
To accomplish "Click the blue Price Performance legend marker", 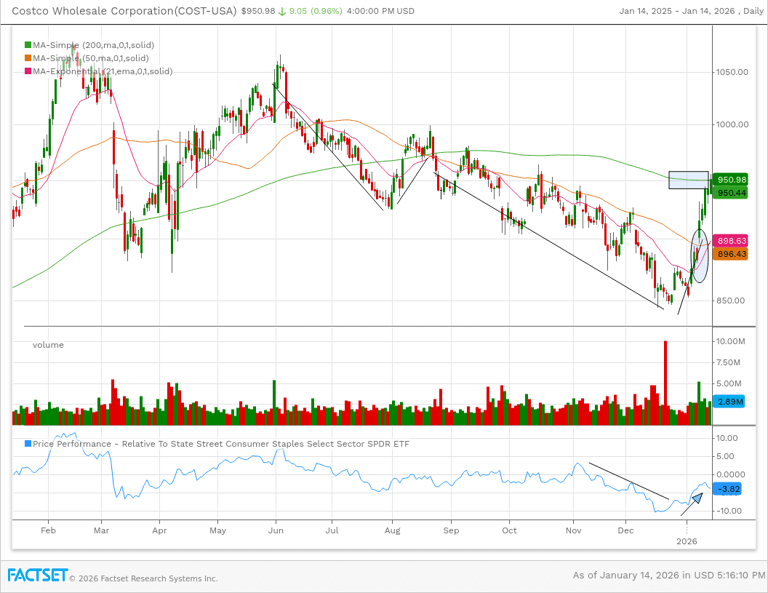I will (x=27, y=443).
